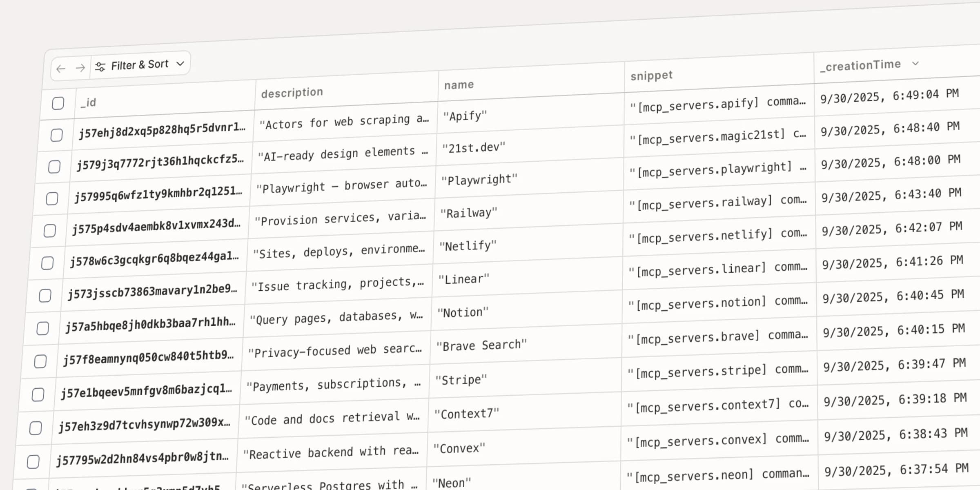
Task: Tick the Stripe row checkbox
Action: coord(38,395)
